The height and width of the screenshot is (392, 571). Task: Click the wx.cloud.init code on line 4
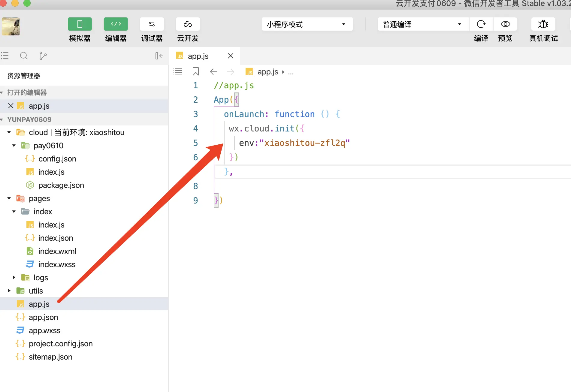pyautogui.click(x=267, y=128)
